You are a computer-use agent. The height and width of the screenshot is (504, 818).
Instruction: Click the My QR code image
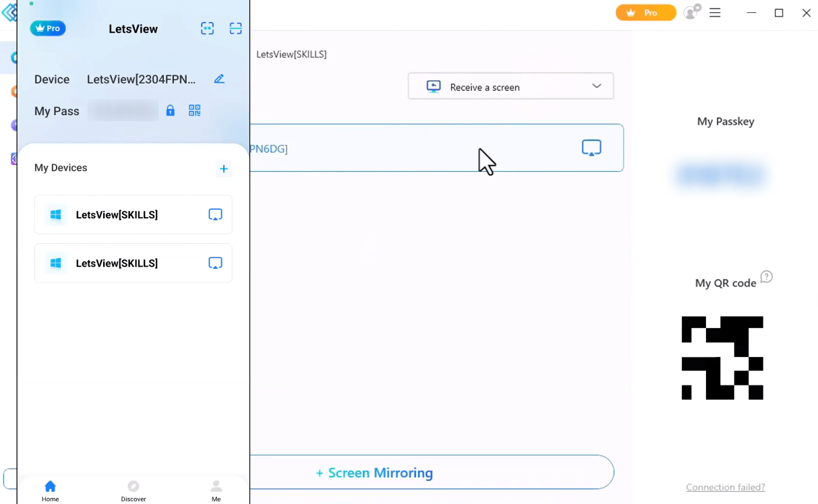tap(722, 357)
